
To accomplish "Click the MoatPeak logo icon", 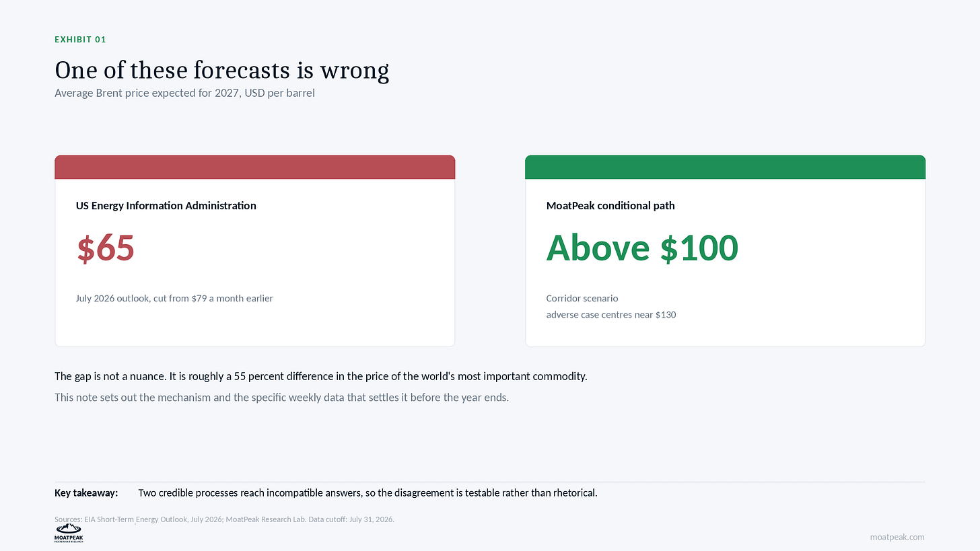I will 69,534.
